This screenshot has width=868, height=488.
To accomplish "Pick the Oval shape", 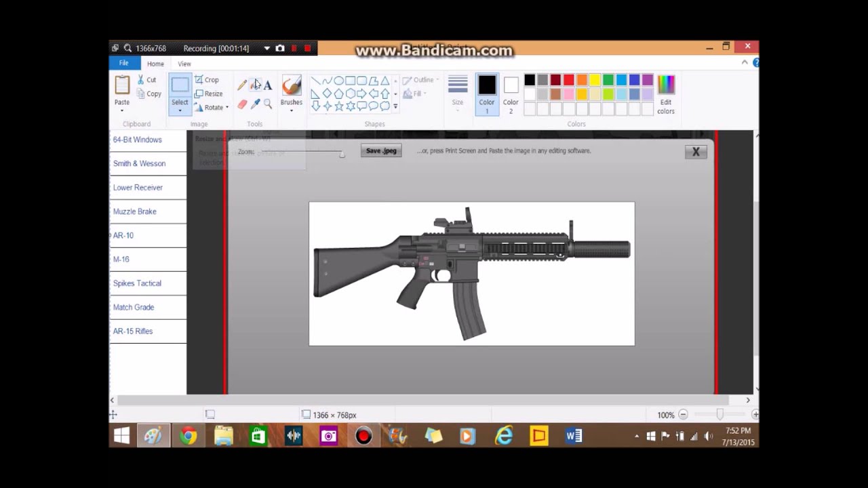I will (338, 81).
